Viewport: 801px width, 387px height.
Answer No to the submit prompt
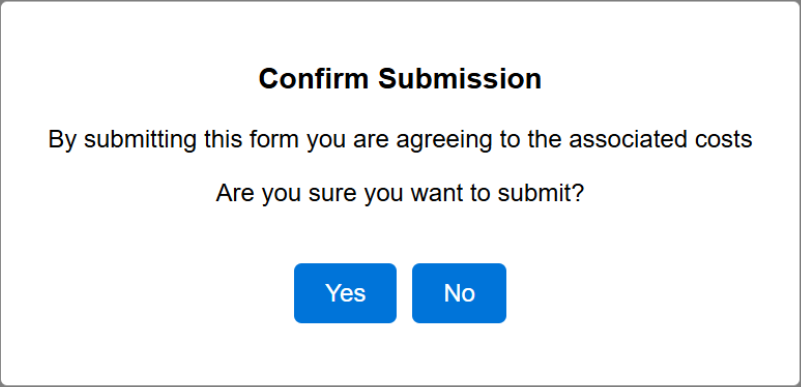pyautogui.click(x=459, y=293)
